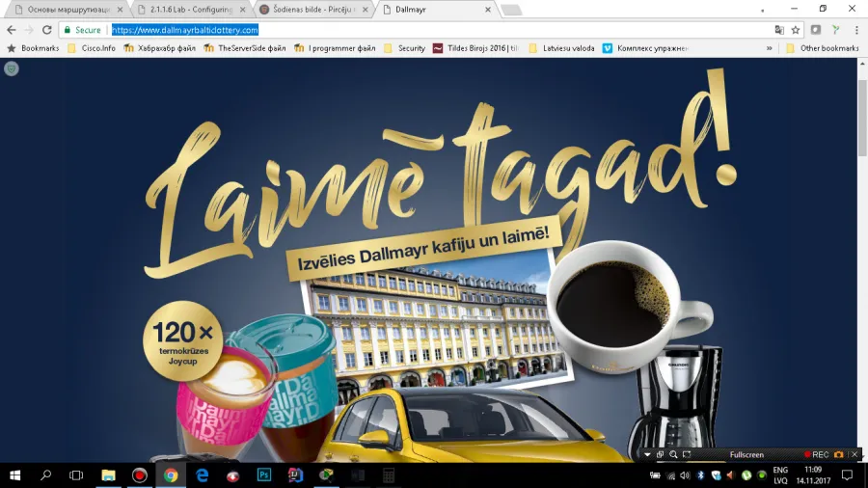
Task: Open the translate page icon in address bar
Action: (779, 30)
